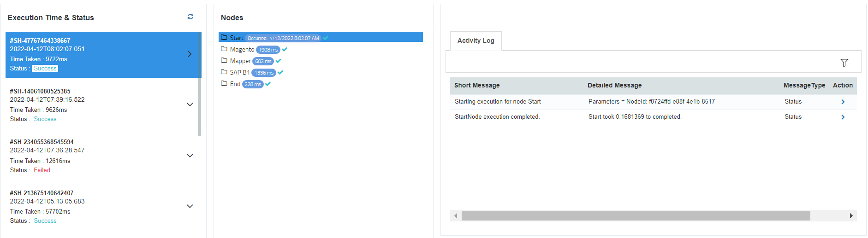Open action arrow for Starting execution row
This screenshot has height=238, width=868.
[843, 102]
